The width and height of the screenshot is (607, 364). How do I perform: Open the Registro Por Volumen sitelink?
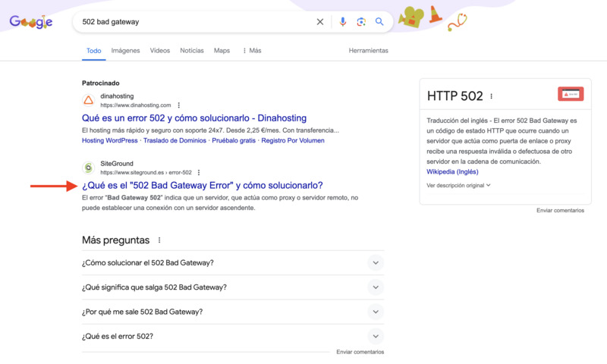coord(293,140)
